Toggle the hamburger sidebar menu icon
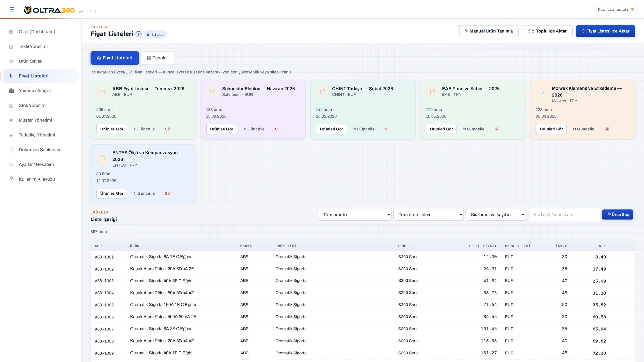644x362 pixels. coord(12,9)
